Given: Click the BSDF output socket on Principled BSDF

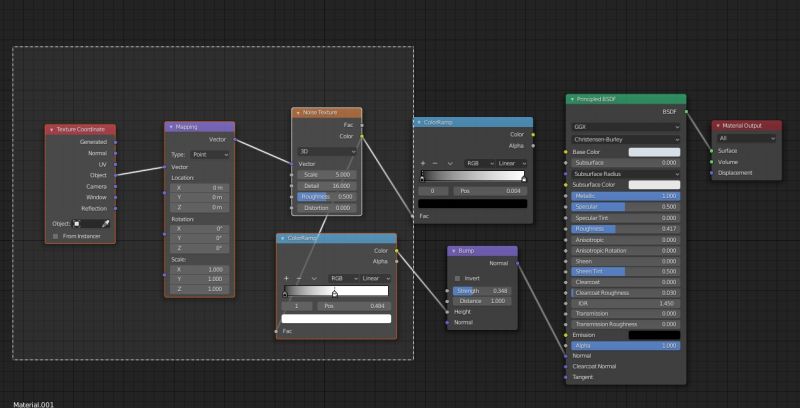Looking at the screenshot, I should [686, 111].
